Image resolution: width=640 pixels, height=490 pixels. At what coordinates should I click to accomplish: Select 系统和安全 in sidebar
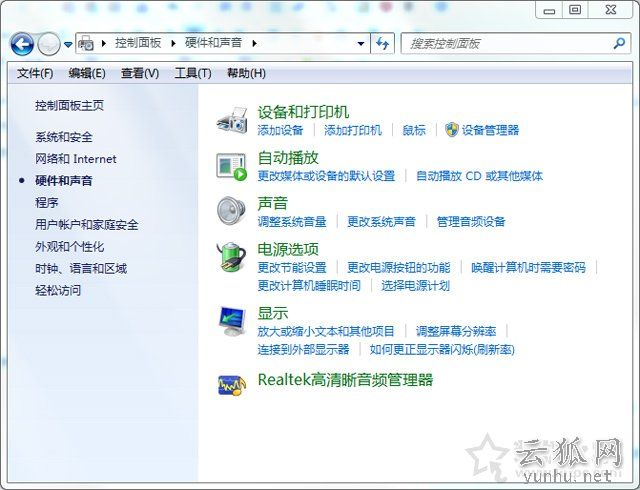point(64,137)
